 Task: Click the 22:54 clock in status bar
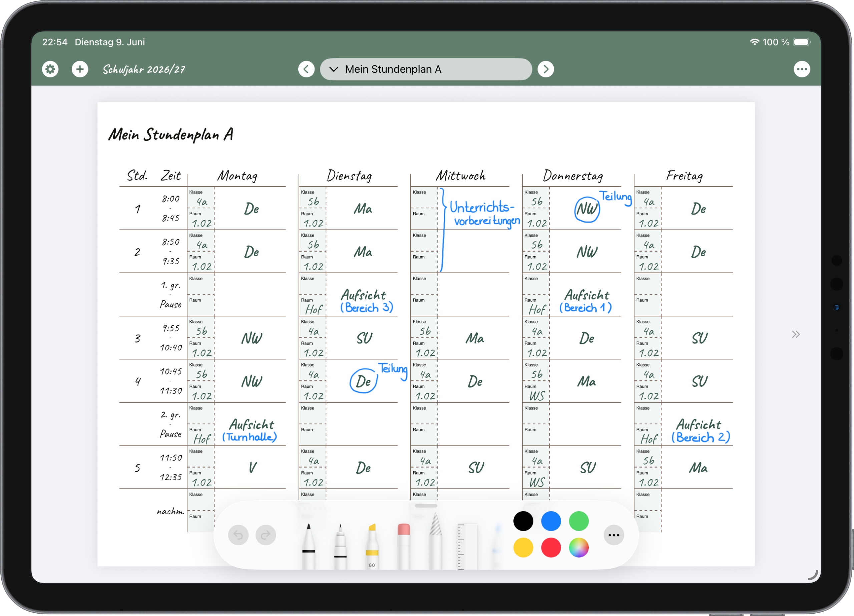tap(55, 42)
